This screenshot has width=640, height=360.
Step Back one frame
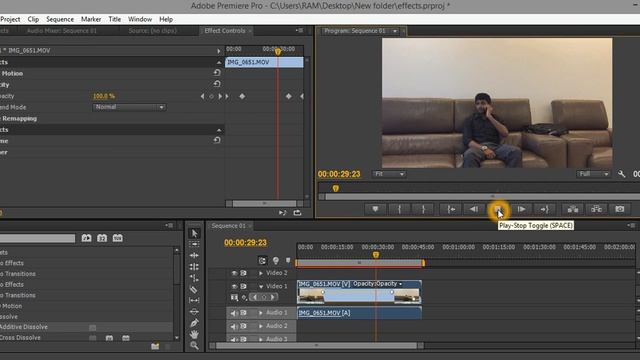(x=473, y=209)
